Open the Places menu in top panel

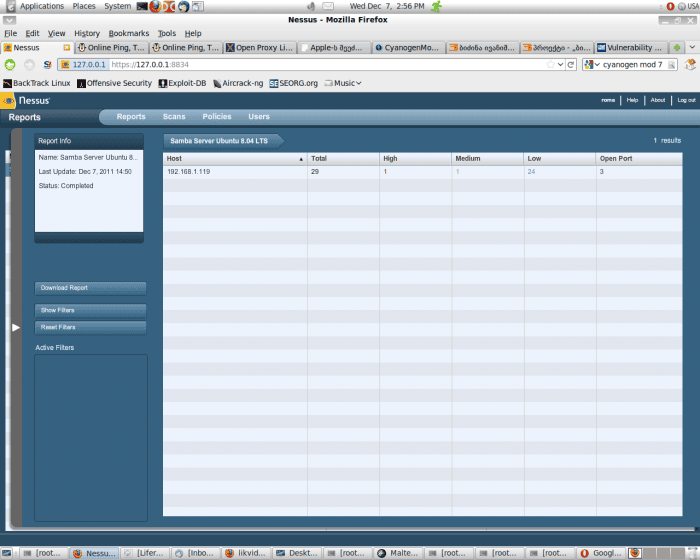pos(84,6)
